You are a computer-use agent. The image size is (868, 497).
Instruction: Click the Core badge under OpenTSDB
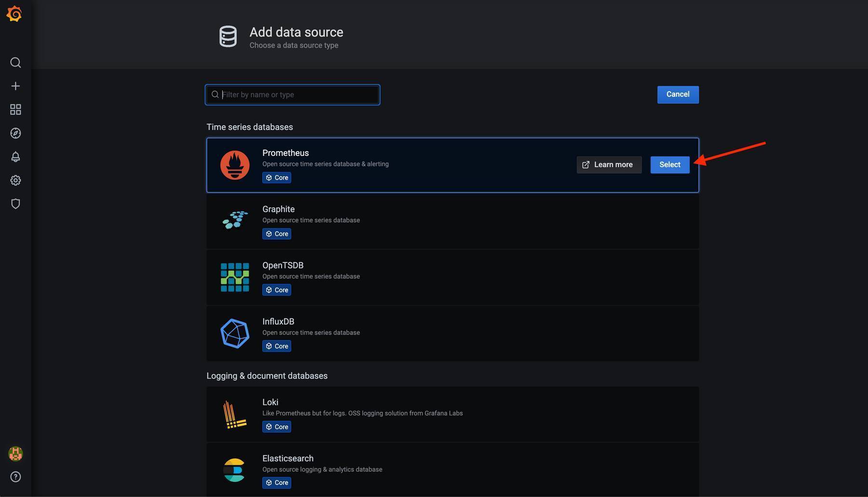(x=277, y=290)
